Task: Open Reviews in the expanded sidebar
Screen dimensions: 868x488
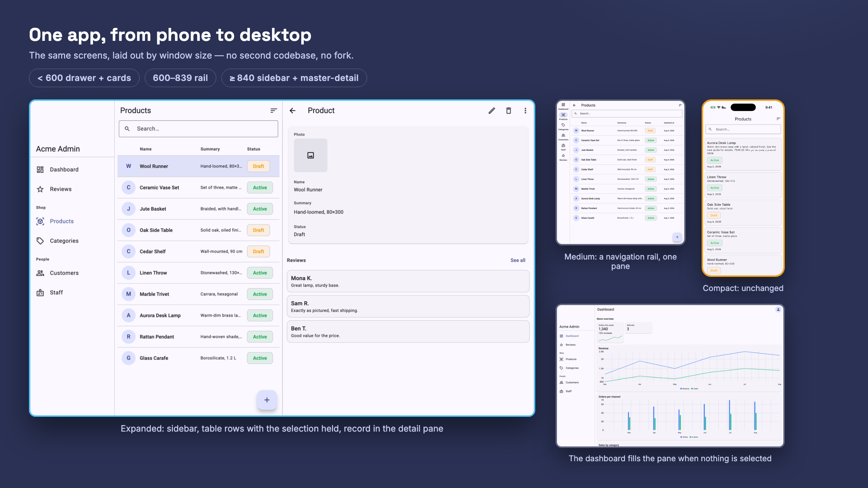Action: (72, 189)
